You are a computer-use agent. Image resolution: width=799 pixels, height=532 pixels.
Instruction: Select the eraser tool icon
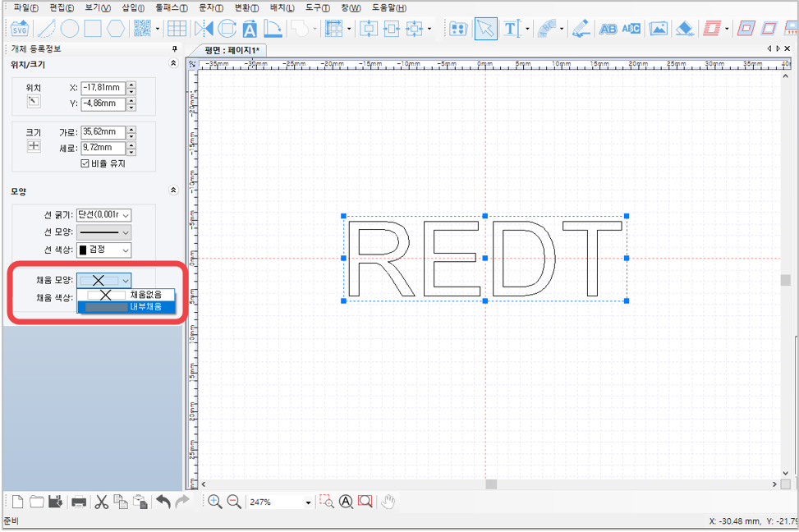685,29
